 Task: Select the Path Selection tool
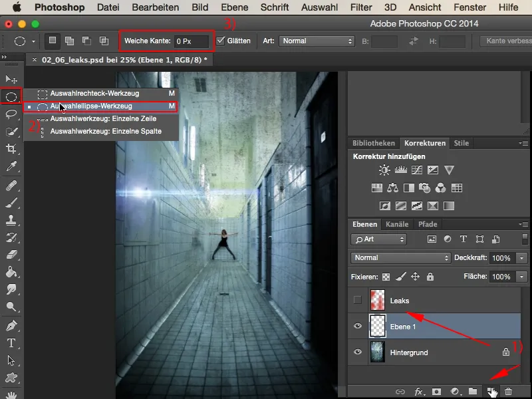pyautogui.click(x=11, y=360)
